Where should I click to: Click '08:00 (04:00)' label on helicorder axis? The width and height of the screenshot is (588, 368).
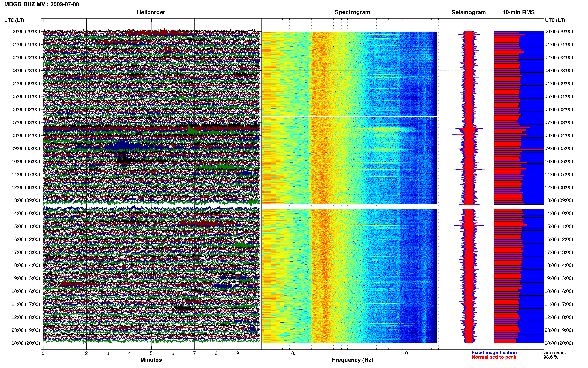(26, 135)
